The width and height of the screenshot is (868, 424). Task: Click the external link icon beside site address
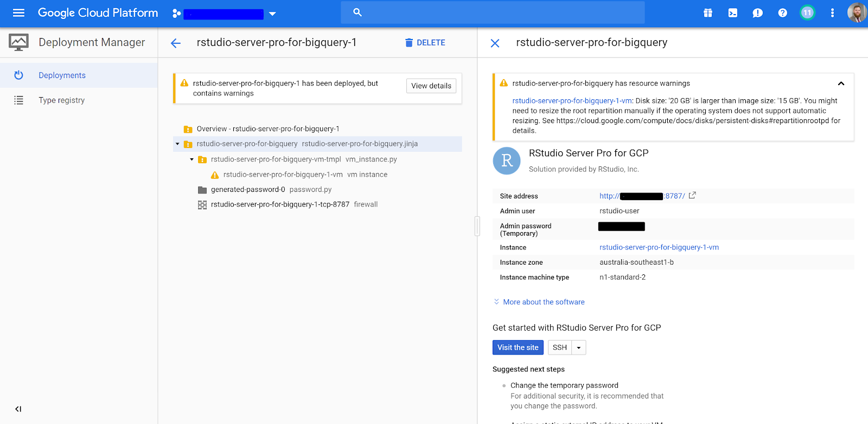[692, 196]
